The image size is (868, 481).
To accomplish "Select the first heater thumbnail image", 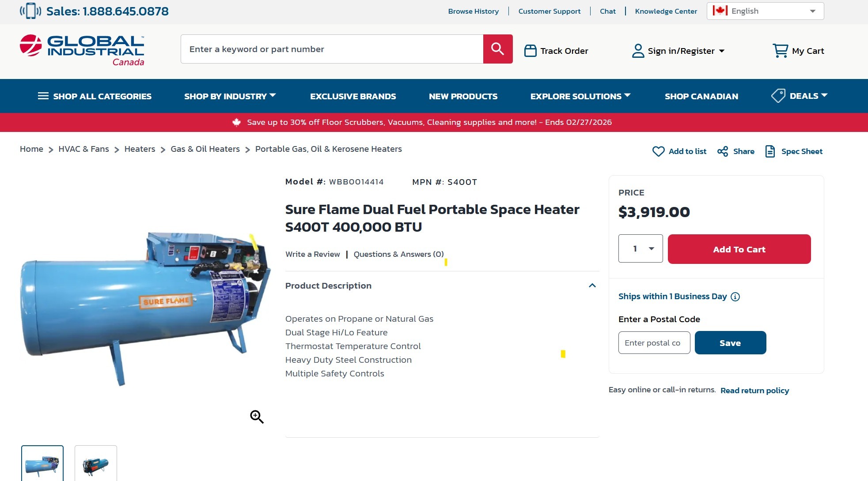I will (x=42, y=463).
